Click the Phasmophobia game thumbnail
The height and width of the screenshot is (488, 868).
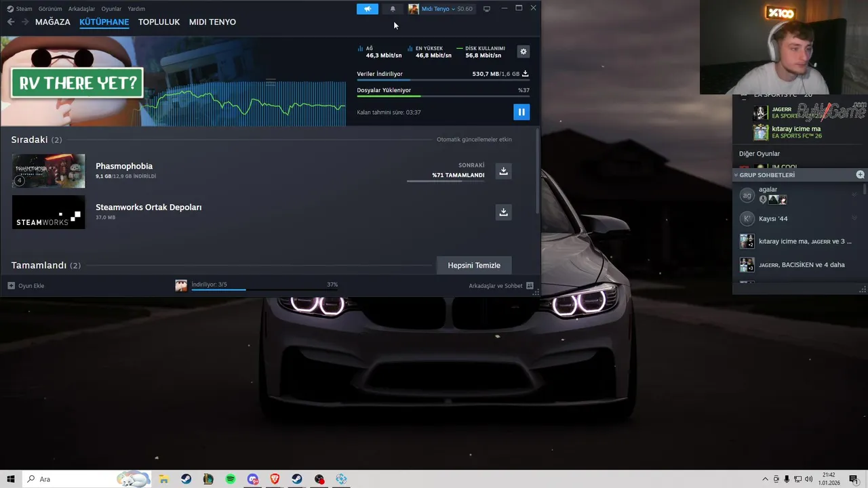point(48,171)
